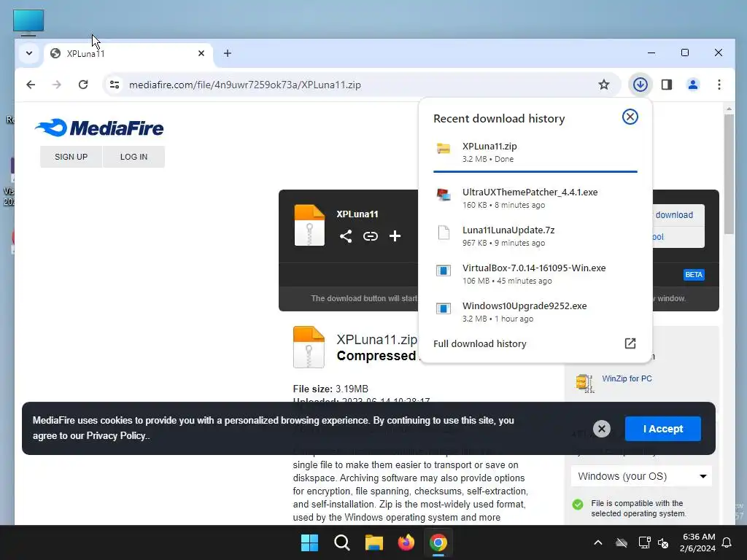Accept cookies with I Accept button
This screenshot has height=560, width=747.
pos(662,429)
